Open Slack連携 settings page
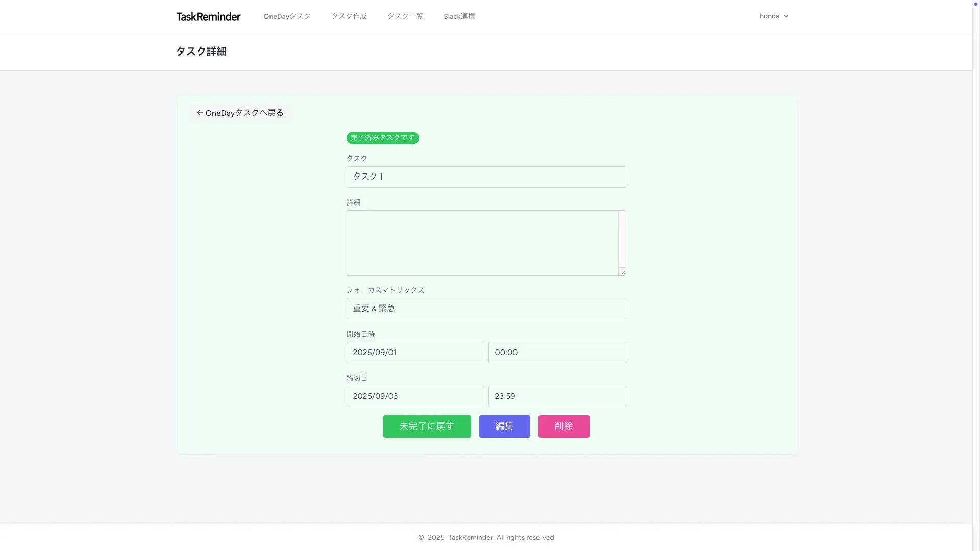980x551 pixels. pos(459,16)
